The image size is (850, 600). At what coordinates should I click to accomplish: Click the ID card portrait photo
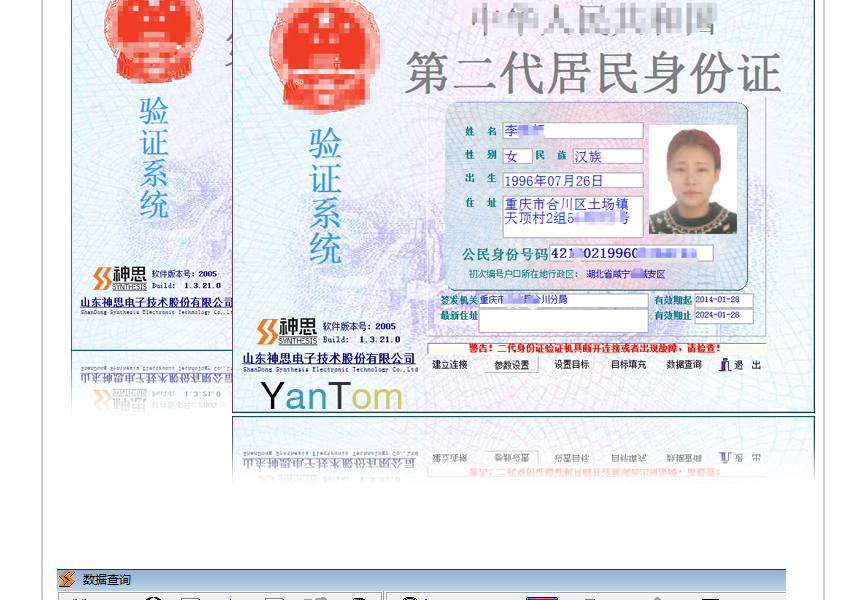[x=692, y=180]
